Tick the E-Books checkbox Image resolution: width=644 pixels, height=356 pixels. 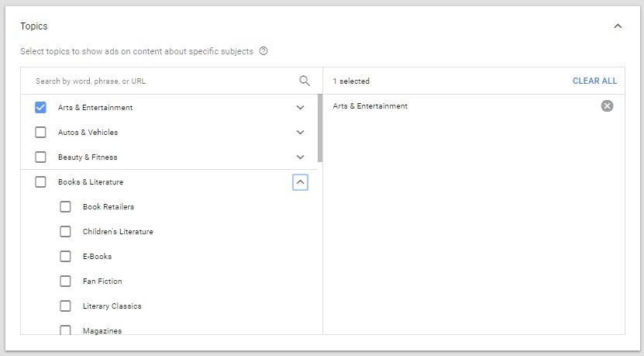click(x=65, y=256)
